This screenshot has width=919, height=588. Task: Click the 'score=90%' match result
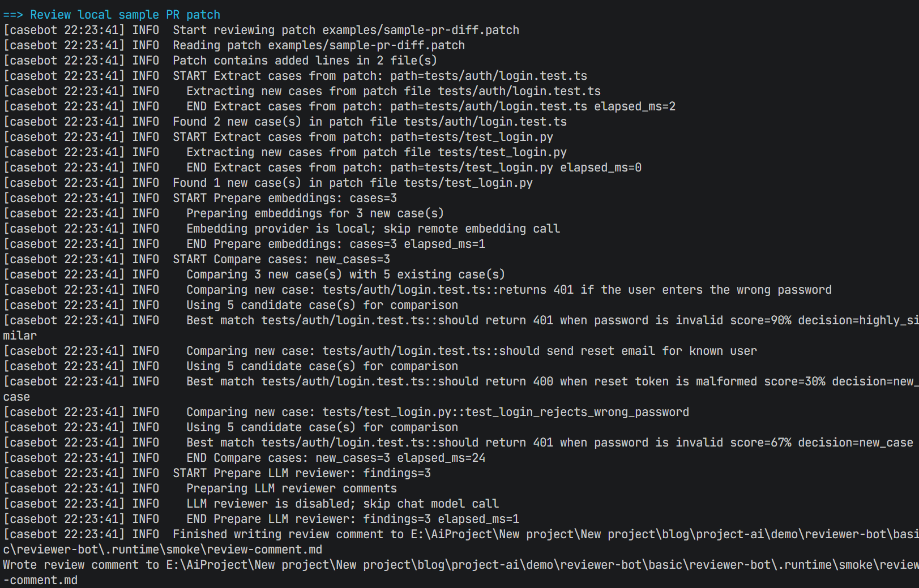click(760, 320)
